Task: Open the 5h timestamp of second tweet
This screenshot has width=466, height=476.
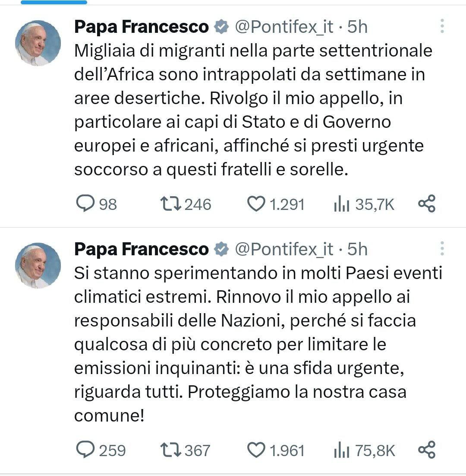Action: click(x=357, y=249)
